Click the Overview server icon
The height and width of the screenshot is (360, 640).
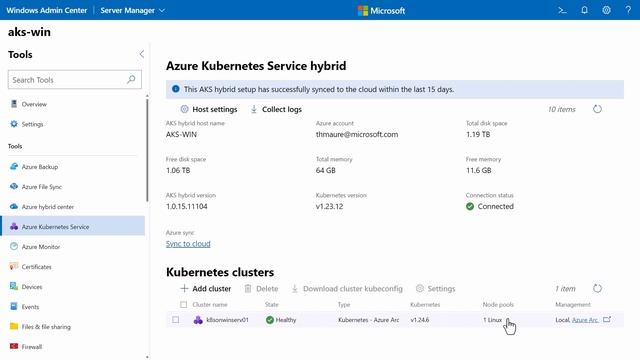[14, 104]
